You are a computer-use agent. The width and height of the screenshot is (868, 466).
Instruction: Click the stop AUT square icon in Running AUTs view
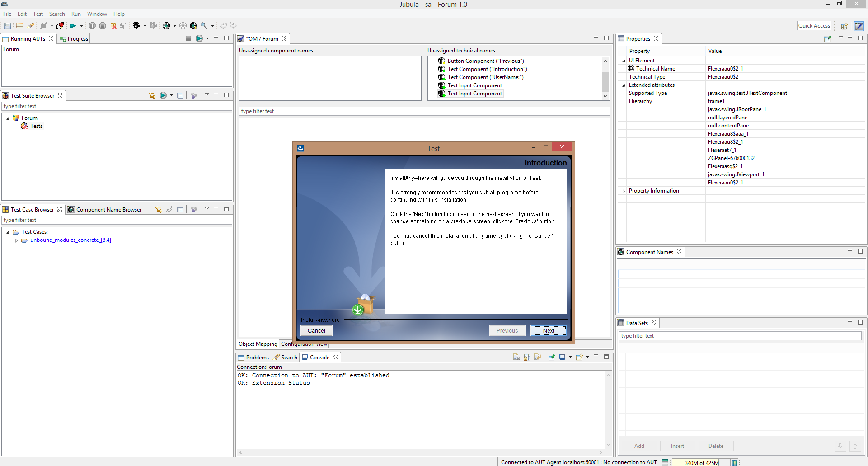[188, 38]
